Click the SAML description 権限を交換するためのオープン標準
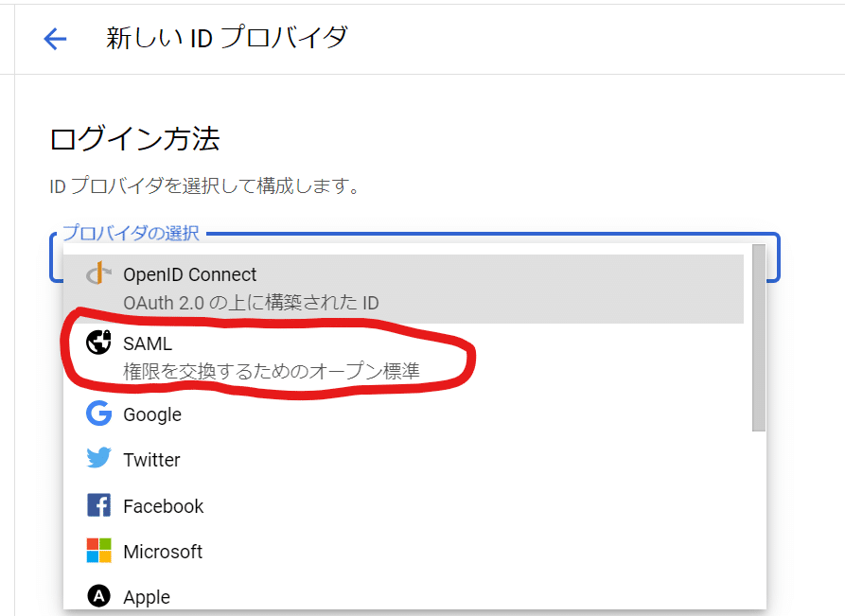Viewport: 845px width, 616px height. tap(271, 371)
